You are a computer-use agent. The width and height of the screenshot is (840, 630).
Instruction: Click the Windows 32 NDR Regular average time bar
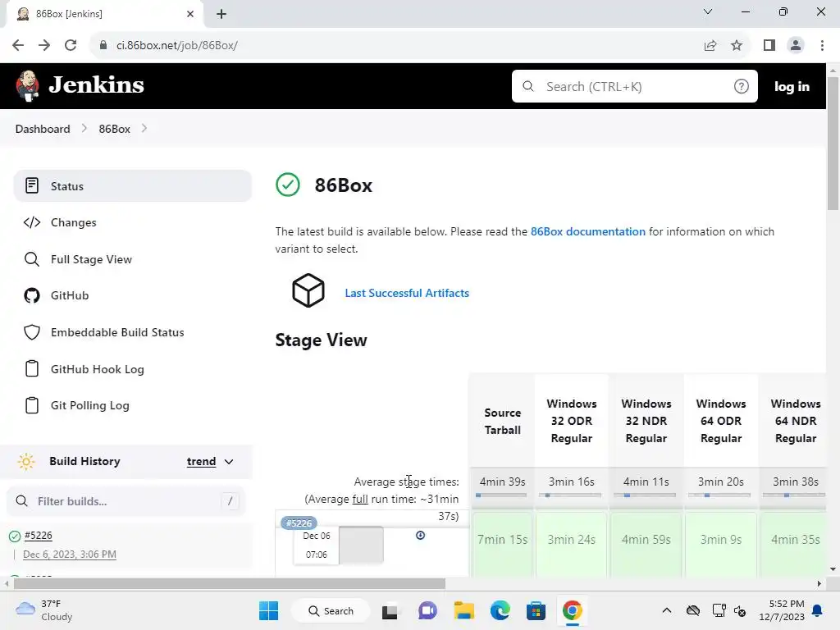click(x=646, y=495)
